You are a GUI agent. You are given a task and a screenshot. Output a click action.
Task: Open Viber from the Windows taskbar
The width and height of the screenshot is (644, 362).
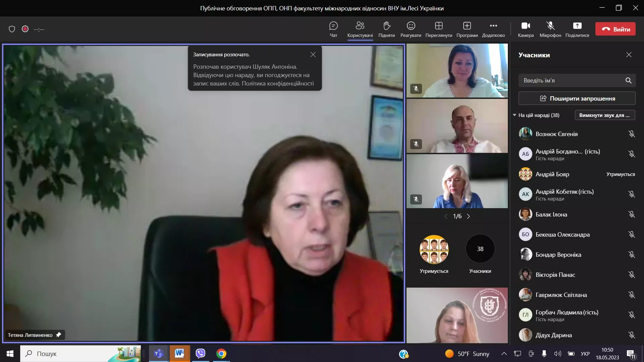(x=200, y=354)
